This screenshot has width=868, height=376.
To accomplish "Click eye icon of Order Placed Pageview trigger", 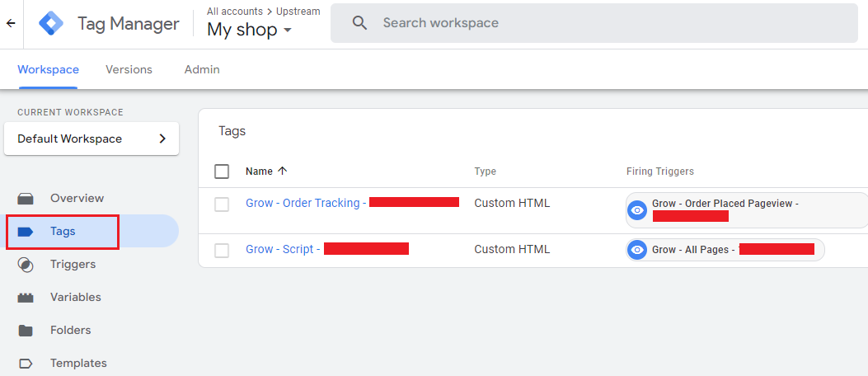I will pos(637,210).
